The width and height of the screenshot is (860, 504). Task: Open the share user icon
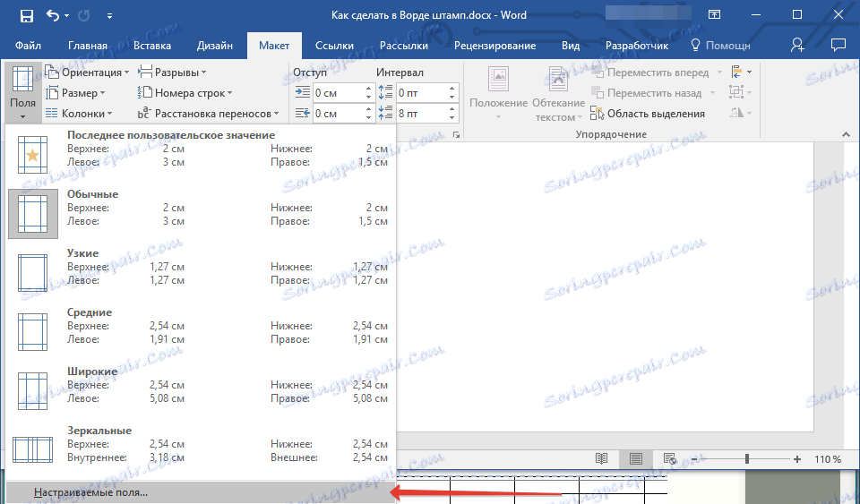click(x=797, y=45)
